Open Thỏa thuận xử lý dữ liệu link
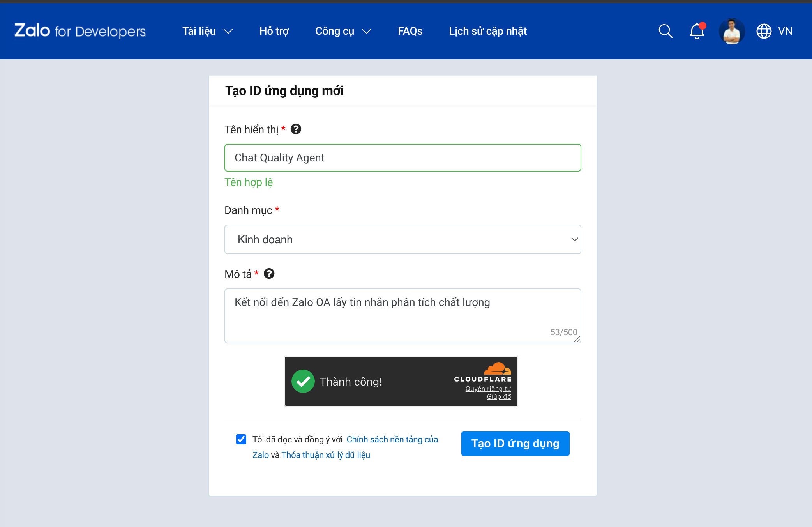The height and width of the screenshot is (527, 812). (325, 455)
